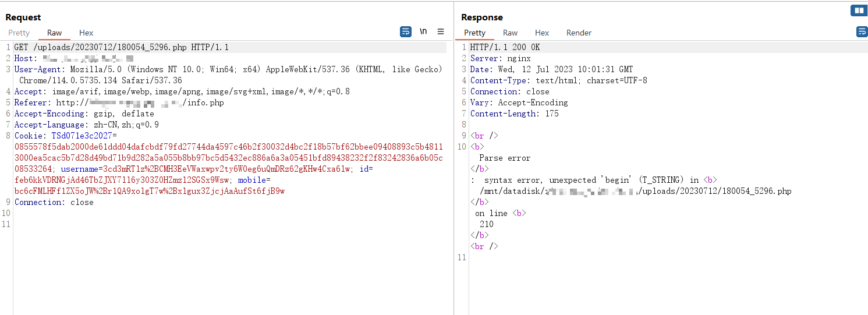Click the line number 210 in response
This screenshot has height=315, width=868.
pos(487,224)
